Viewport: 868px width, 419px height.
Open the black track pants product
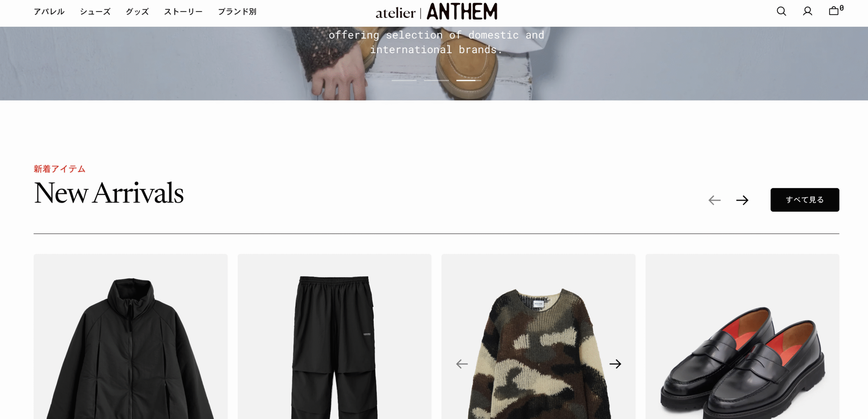tap(334, 337)
